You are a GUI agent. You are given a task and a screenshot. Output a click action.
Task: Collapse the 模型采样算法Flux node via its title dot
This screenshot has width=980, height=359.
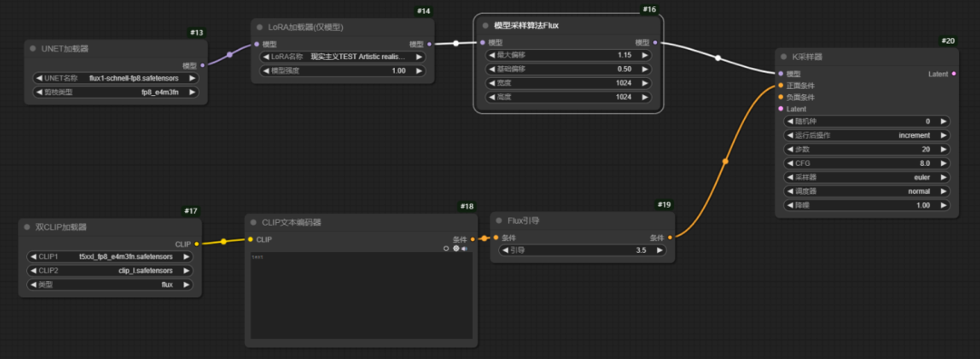485,25
